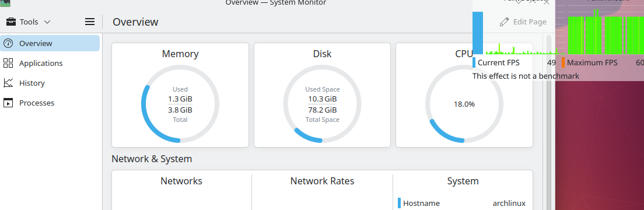This screenshot has height=210, width=644.
Task: Click the Disk used space gauge
Action: pyautogui.click(x=323, y=104)
